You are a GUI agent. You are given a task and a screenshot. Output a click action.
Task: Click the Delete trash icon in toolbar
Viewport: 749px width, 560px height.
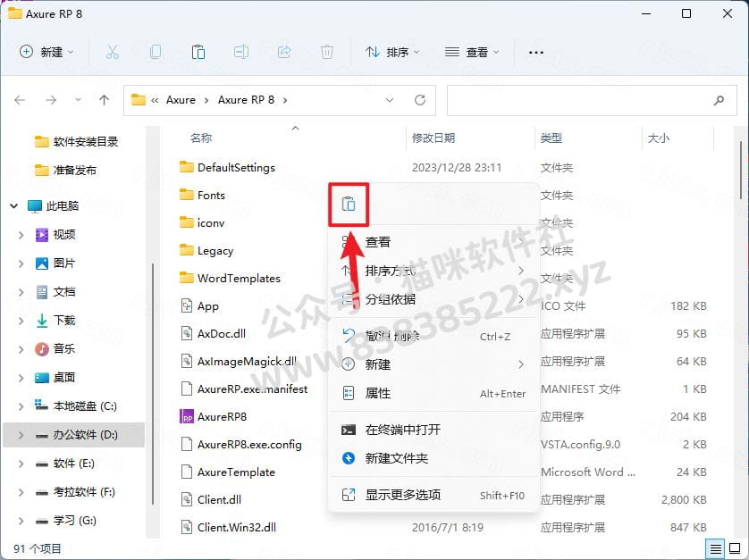(327, 52)
